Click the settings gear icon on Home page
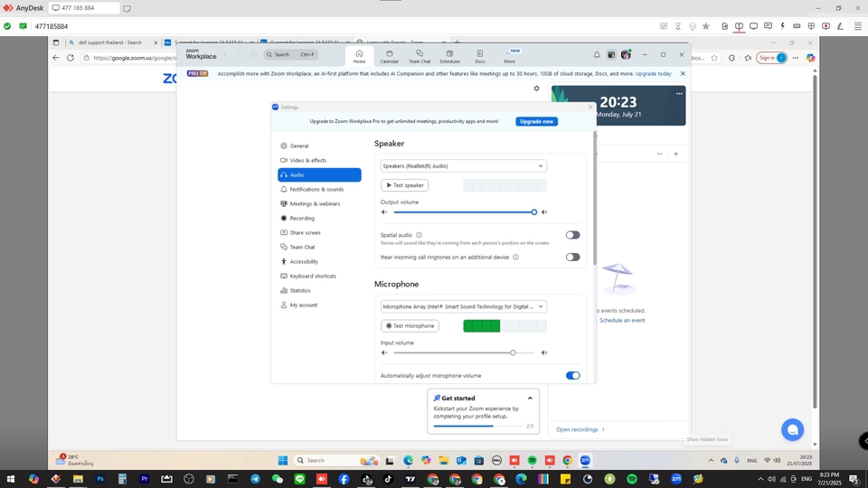 [x=536, y=89]
